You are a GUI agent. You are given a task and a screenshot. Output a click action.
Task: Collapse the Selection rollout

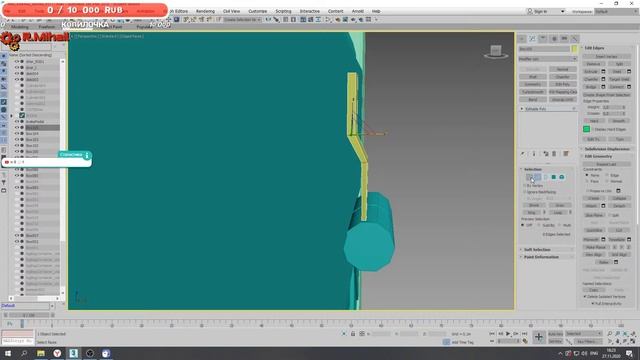pos(533,169)
